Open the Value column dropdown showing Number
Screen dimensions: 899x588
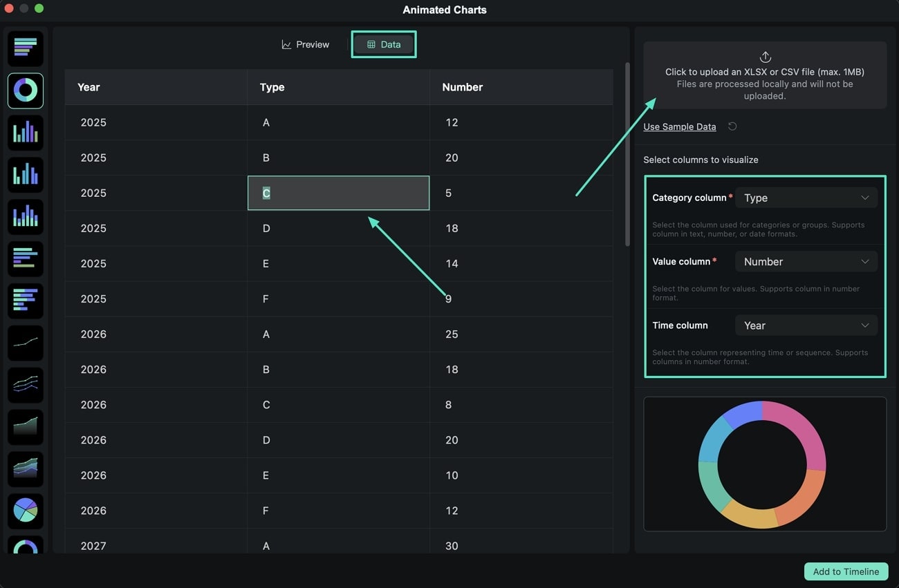(x=806, y=261)
